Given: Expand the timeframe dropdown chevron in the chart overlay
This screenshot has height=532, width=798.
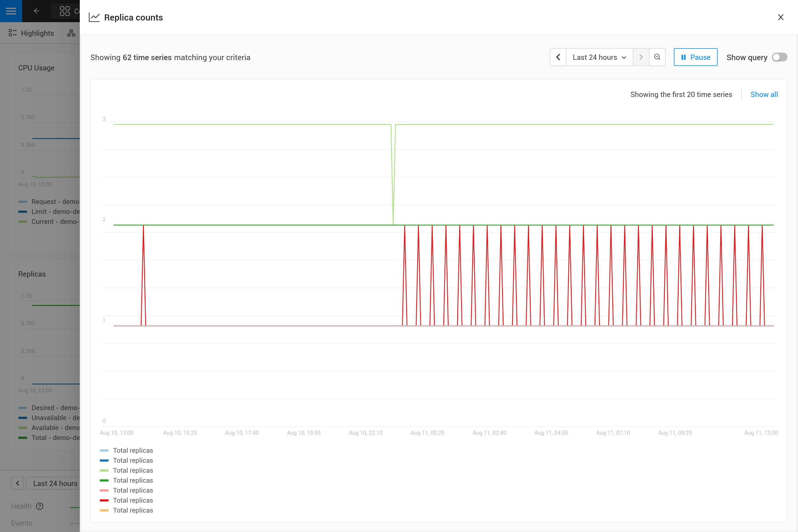Looking at the screenshot, I should 624,57.
